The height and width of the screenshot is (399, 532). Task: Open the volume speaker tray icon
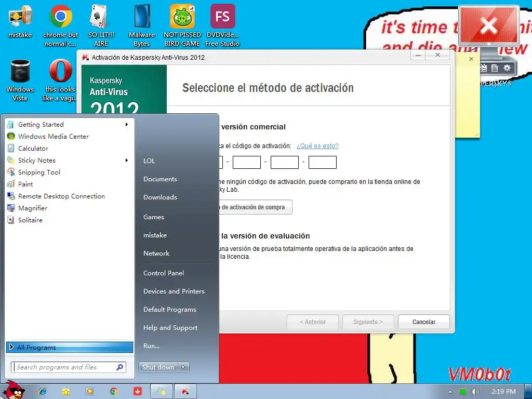[x=475, y=392]
